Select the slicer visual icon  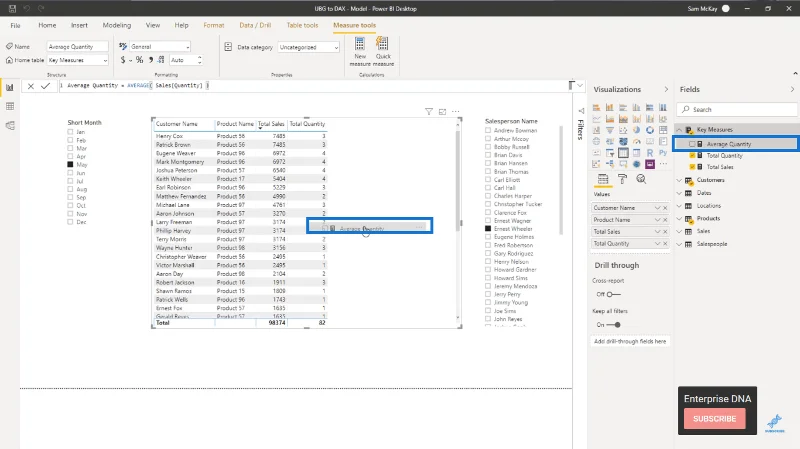(610, 153)
